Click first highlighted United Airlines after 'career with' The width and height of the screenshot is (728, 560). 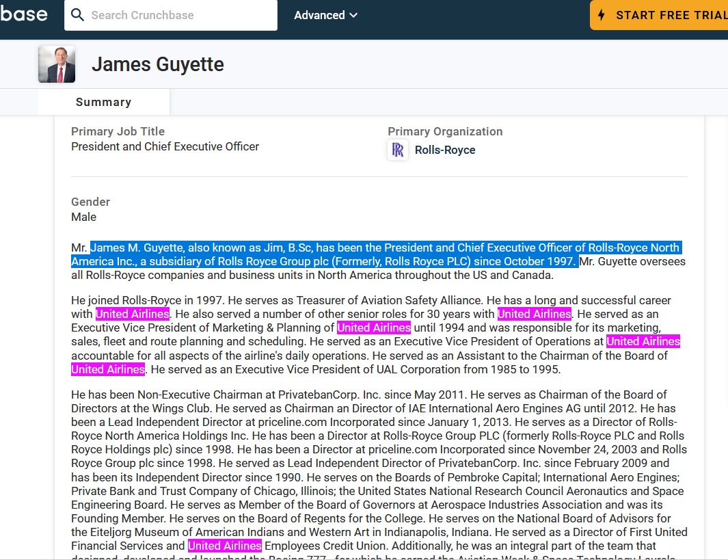[133, 314]
